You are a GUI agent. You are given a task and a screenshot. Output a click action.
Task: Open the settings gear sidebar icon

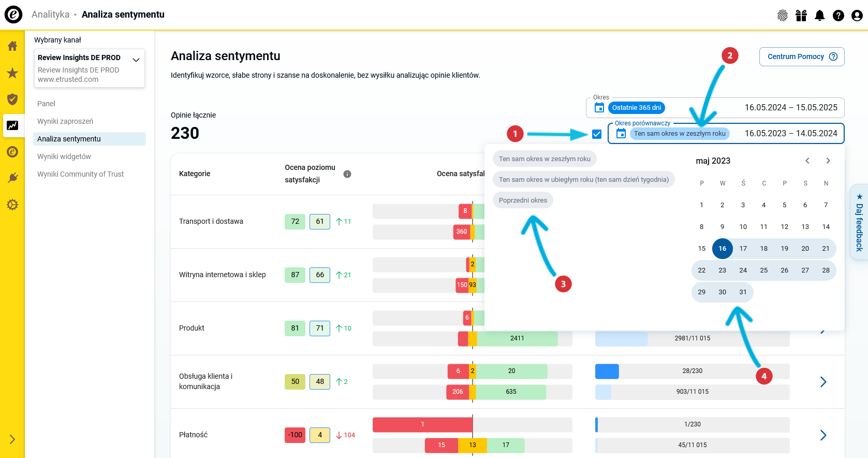[x=12, y=205]
